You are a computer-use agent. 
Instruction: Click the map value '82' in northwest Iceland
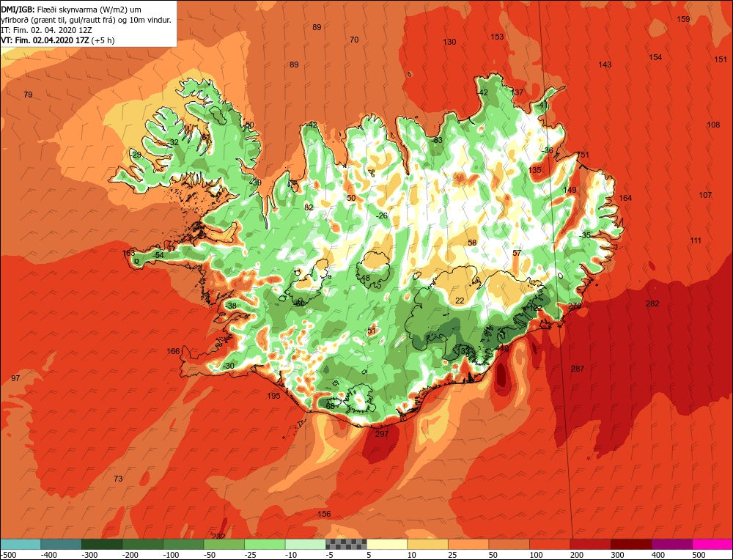click(x=309, y=207)
